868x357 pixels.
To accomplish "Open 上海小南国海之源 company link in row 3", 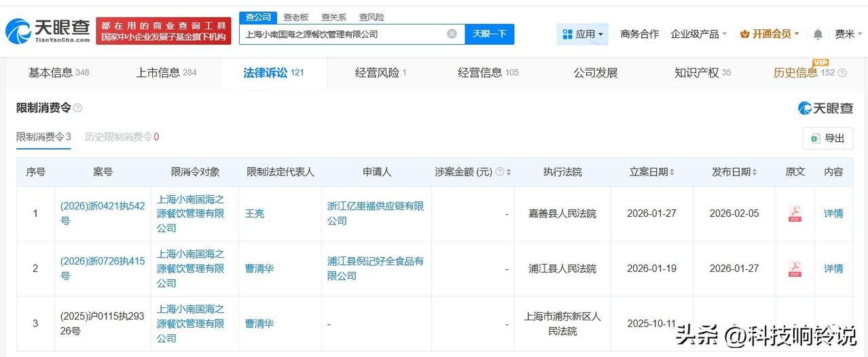I will tap(191, 324).
